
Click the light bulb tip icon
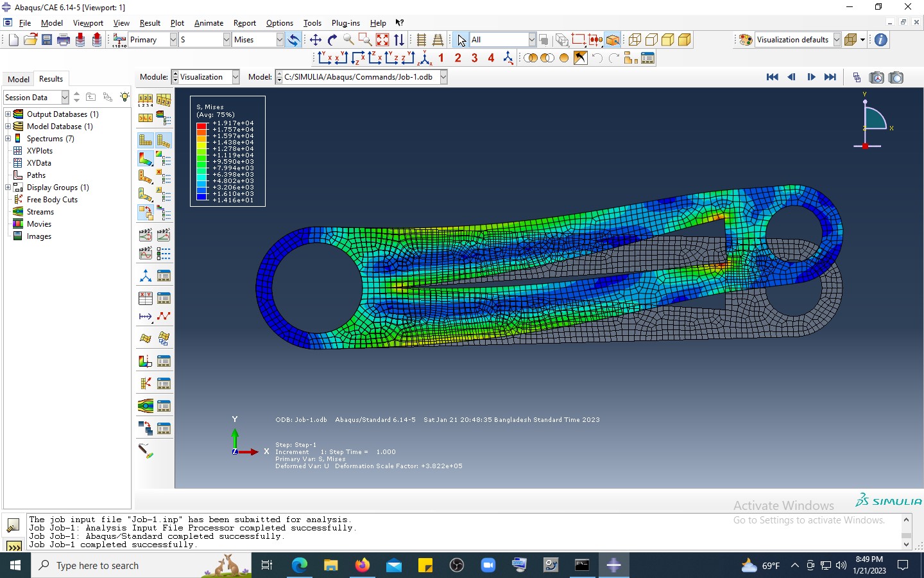[124, 97]
